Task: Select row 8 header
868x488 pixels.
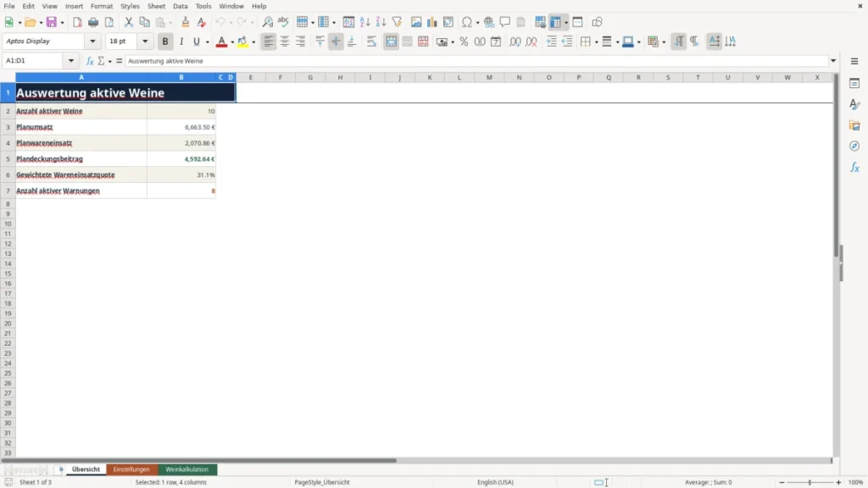Action: (8, 203)
